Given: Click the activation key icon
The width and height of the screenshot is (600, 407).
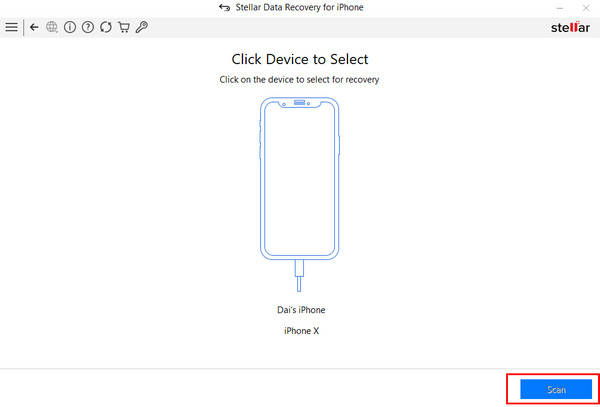Looking at the screenshot, I should tap(142, 27).
